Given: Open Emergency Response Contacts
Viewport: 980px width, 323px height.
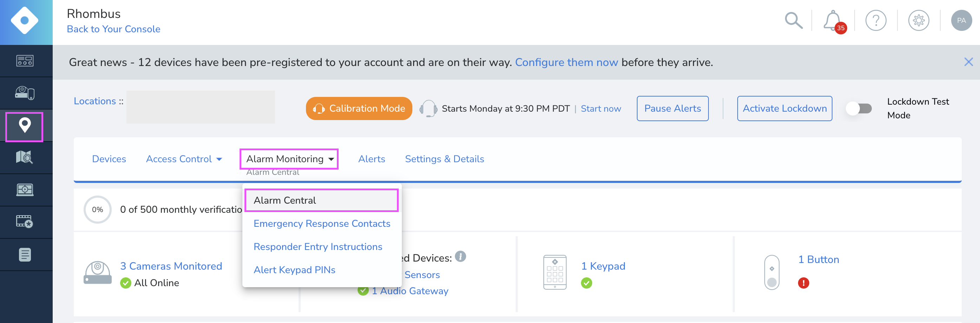Looking at the screenshot, I should click(x=321, y=224).
